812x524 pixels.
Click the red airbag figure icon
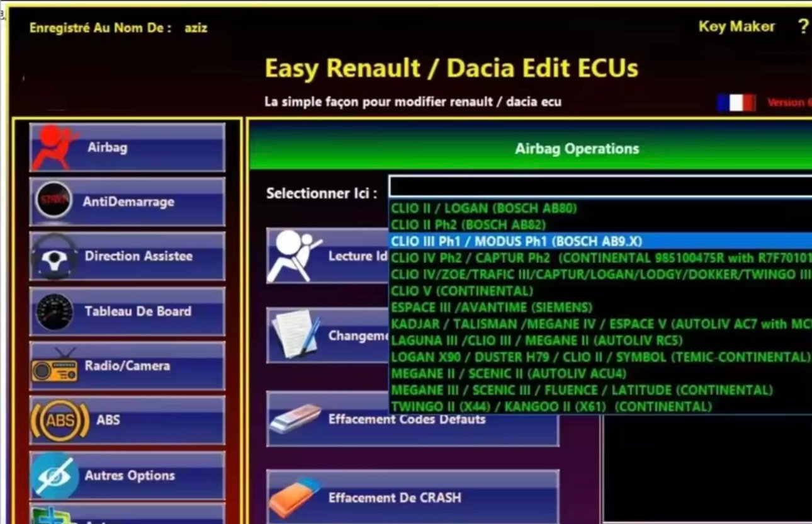[x=55, y=149]
